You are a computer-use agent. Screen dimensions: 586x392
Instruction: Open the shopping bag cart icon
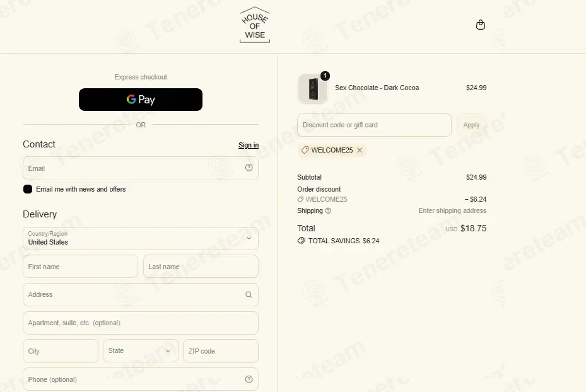coord(480,25)
